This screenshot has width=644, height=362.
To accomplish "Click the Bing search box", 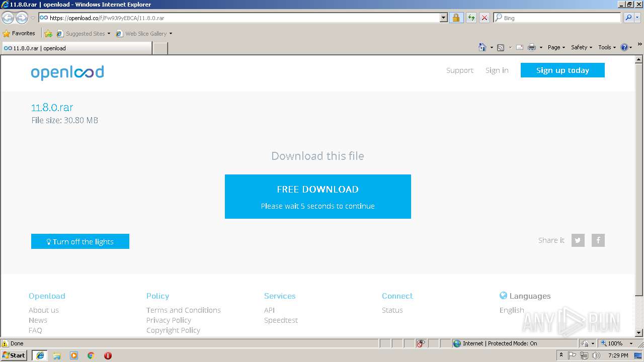I will point(557,18).
